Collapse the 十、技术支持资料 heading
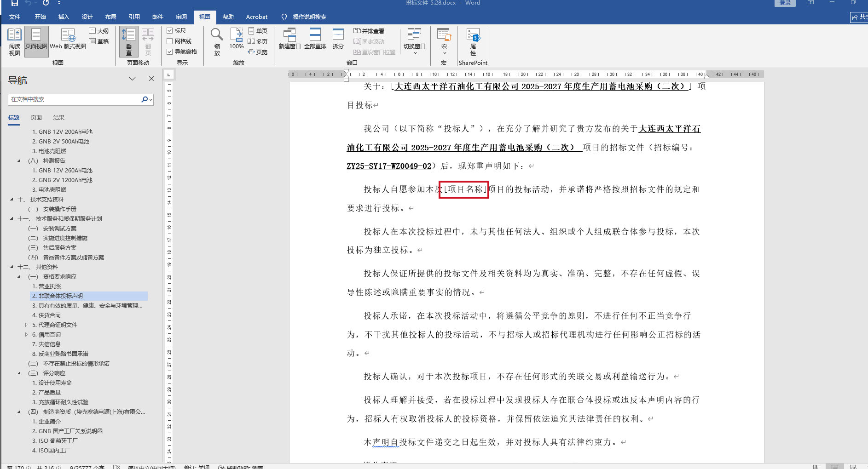This screenshot has height=469, width=868. 12,200
